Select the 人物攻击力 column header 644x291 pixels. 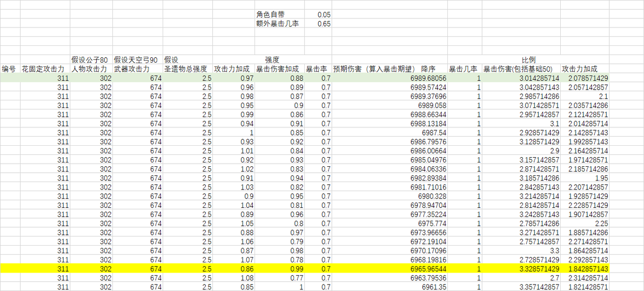[91, 69]
